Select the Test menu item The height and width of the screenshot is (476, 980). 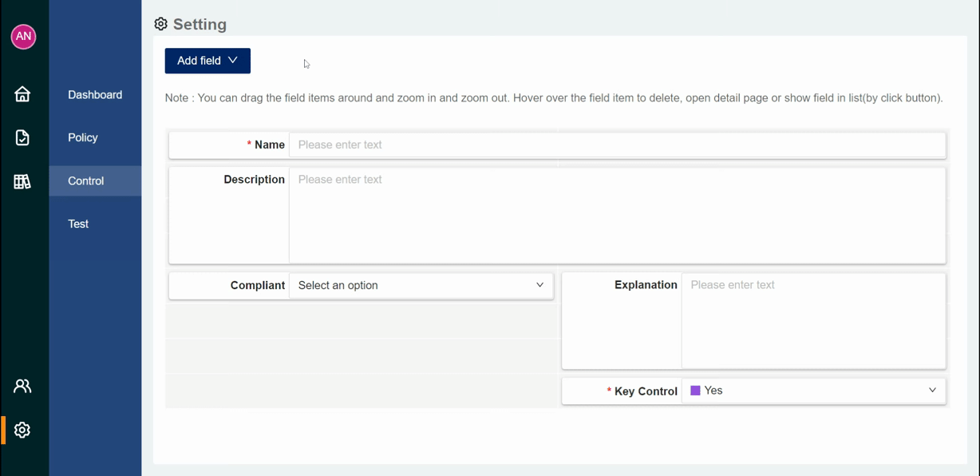tap(78, 224)
